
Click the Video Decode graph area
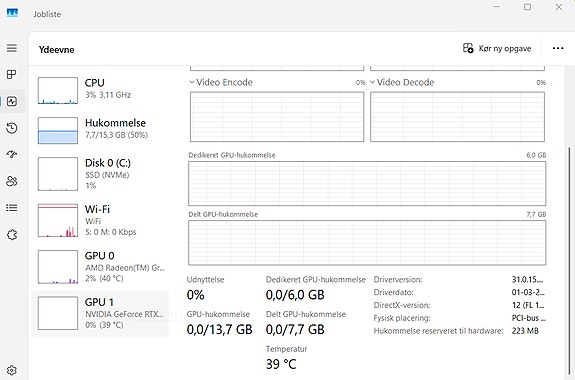pos(457,117)
